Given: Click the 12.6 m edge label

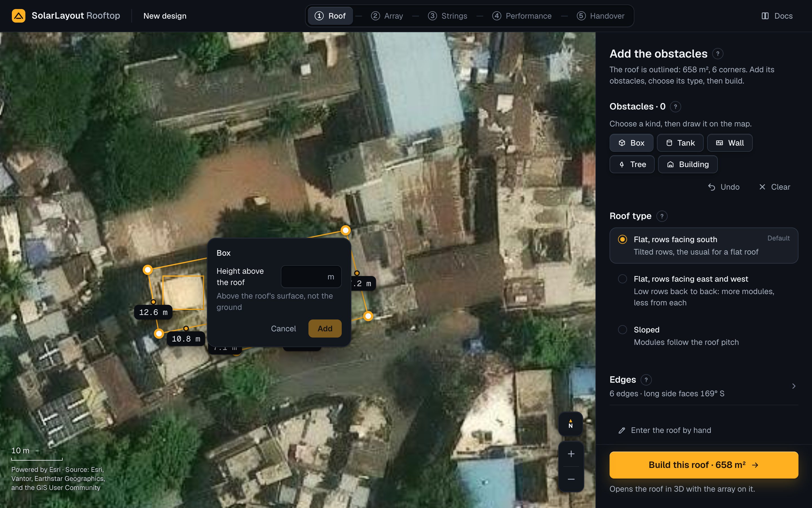Looking at the screenshot, I should [153, 312].
